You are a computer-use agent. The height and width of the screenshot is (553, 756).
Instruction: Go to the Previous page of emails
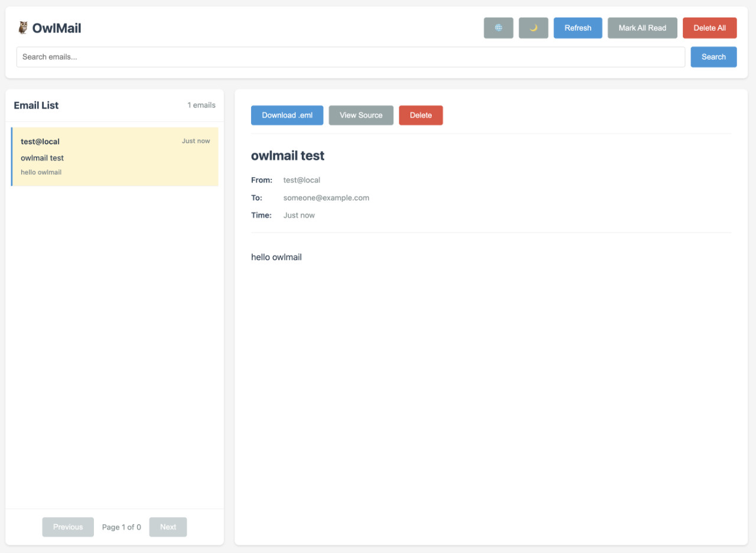(68, 527)
